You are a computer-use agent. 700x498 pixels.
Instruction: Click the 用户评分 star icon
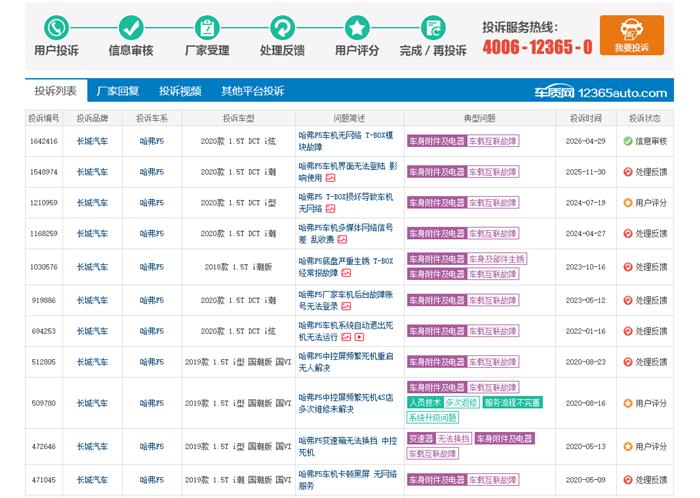click(x=356, y=27)
